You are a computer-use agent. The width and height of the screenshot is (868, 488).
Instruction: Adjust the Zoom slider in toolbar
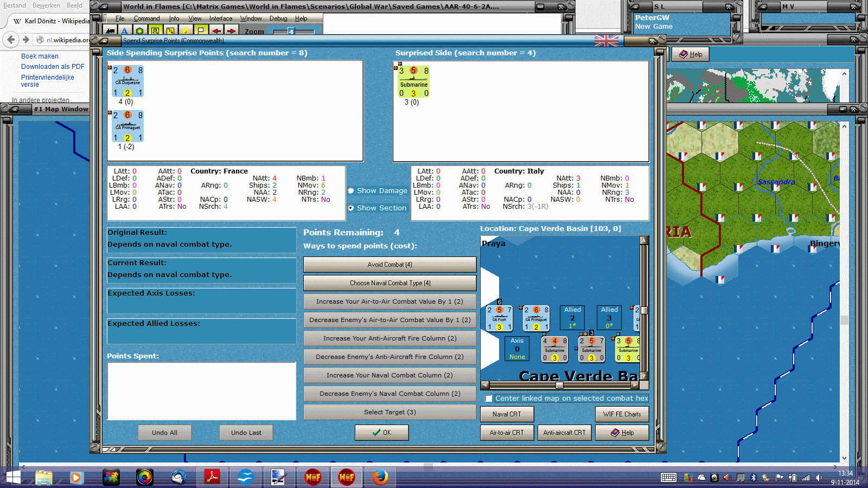tap(291, 31)
